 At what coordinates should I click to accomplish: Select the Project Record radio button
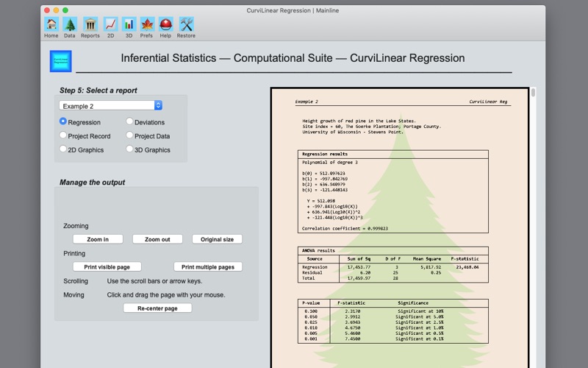click(x=63, y=135)
